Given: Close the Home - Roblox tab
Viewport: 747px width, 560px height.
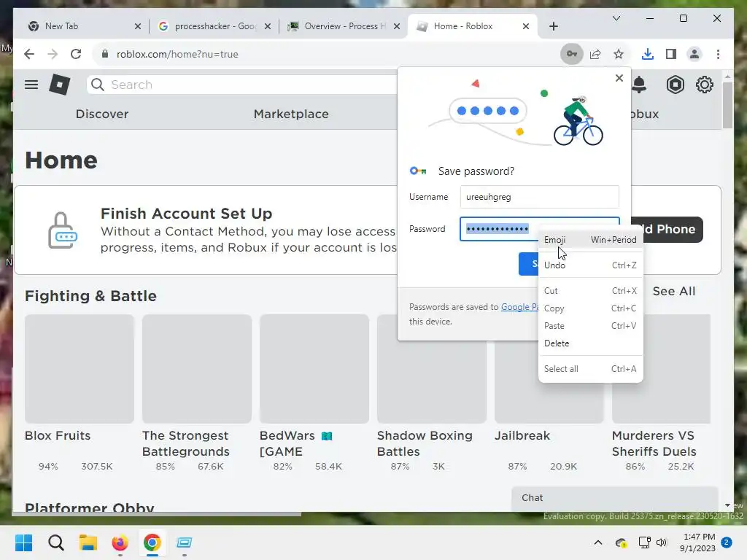Looking at the screenshot, I should point(525,26).
